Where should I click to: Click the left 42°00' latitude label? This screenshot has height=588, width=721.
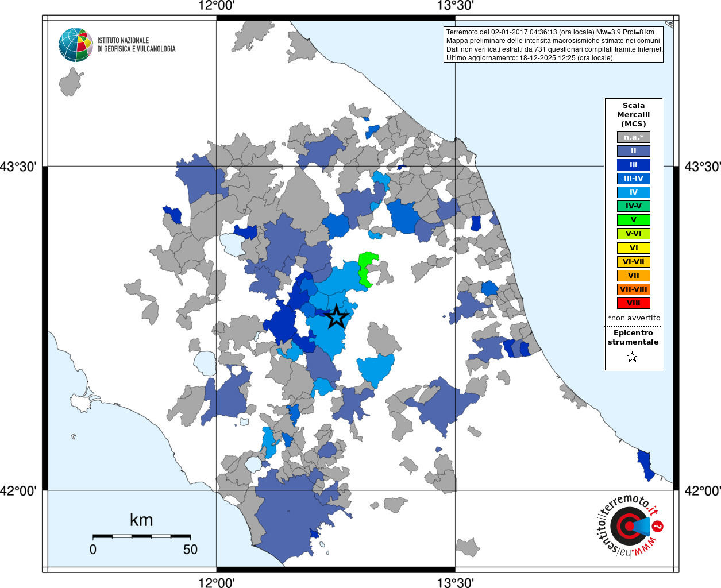pos(18,491)
